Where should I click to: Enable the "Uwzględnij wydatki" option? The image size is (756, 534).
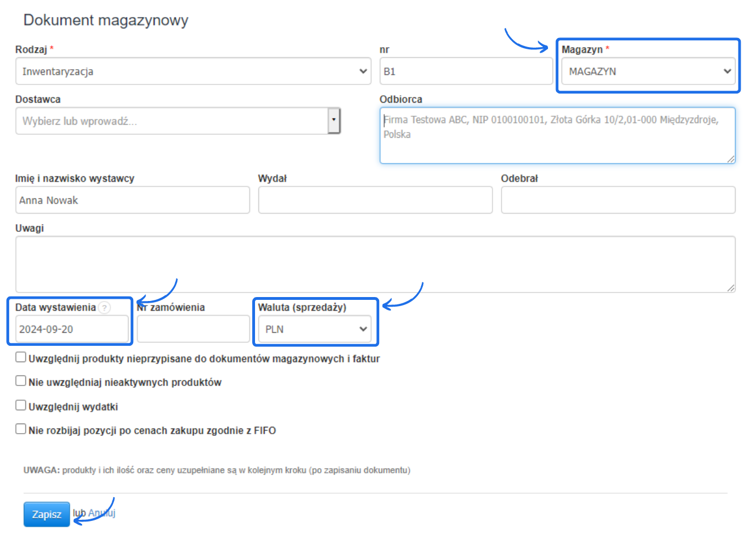(20, 405)
